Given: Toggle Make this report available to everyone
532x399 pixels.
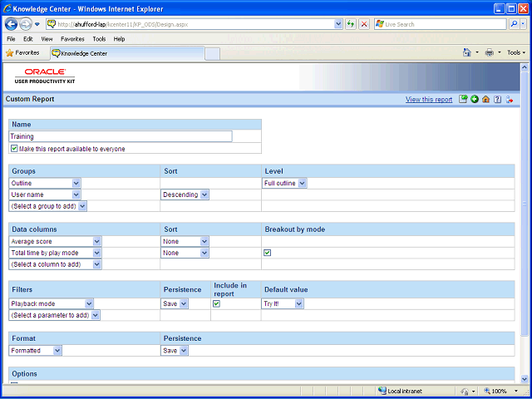Looking at the screenshot, I should [x=14, y=149].
